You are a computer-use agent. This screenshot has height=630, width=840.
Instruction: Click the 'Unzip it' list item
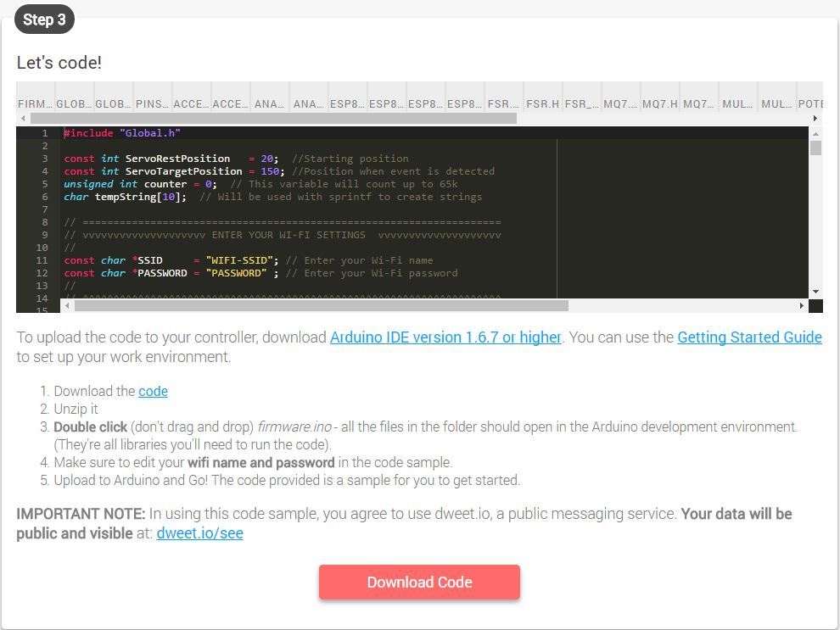[76, 409]
